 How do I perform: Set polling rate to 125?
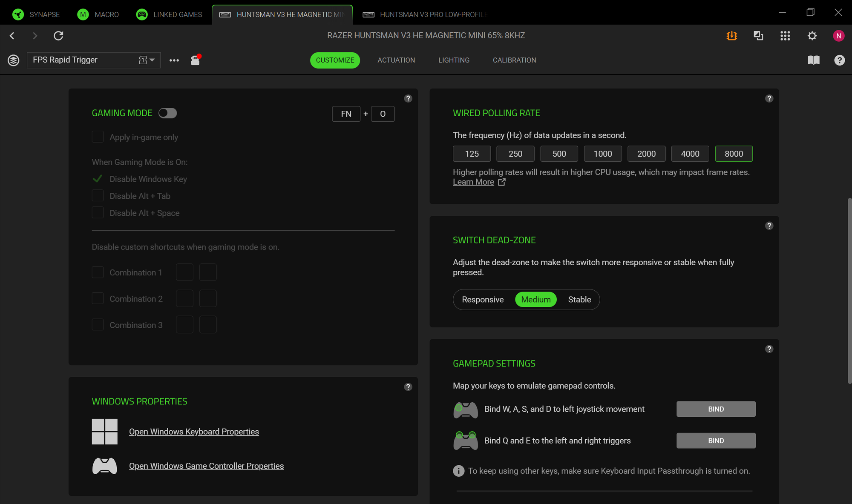(x=472, y=154)
